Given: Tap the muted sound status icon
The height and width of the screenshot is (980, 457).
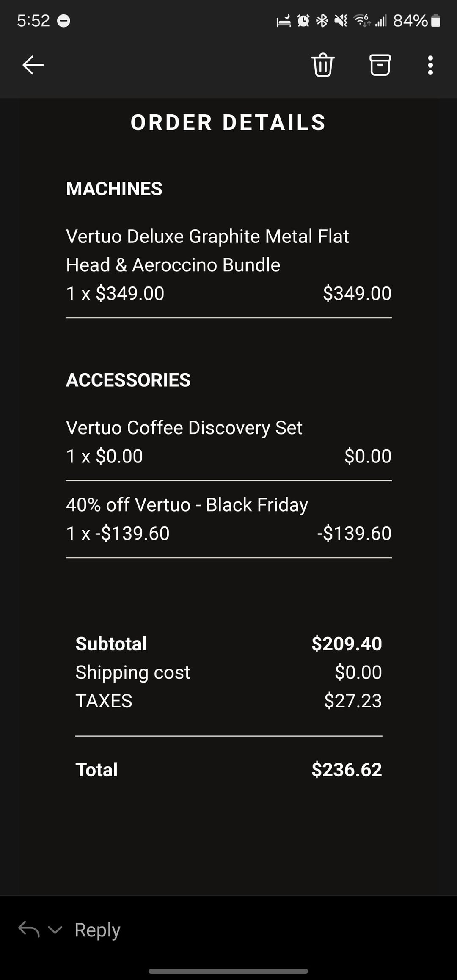Looking at the screenshot, I should [x=341, y=21].
